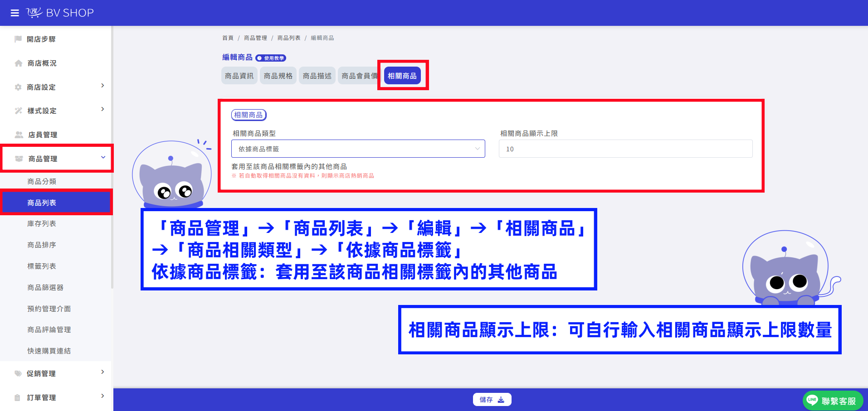Viewport: 868px width, 411px height.
Task: Select the 相關商品 tab
Action: pyautogui.click(x=402, y=76)
